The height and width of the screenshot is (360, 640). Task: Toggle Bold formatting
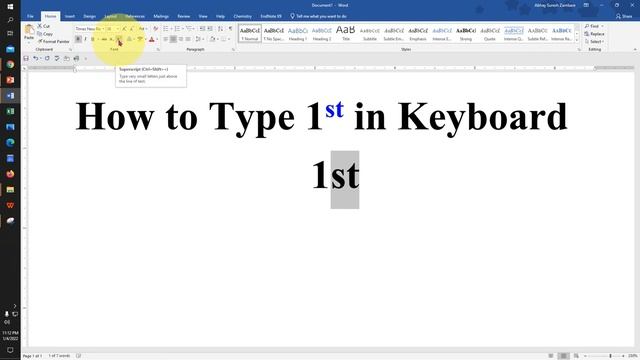point(78,39)
